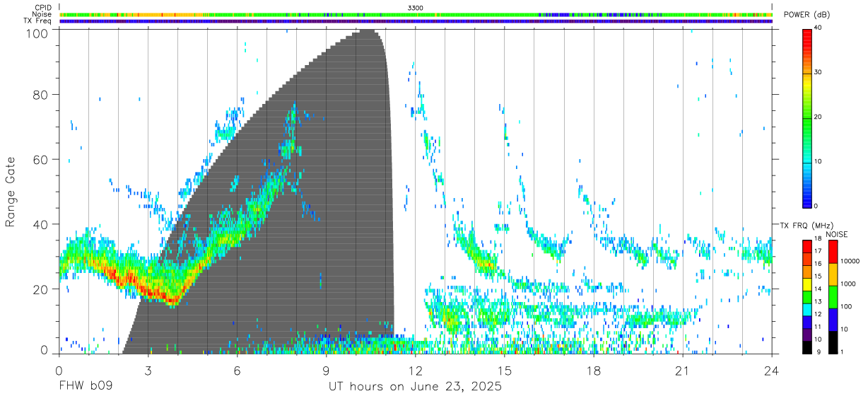
Task: Click the 10000 label on noise scale
Action: [849, 261]
